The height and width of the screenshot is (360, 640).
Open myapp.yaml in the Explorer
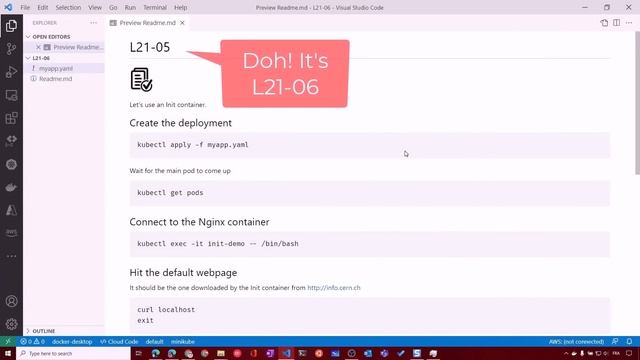[x=56, y=69]
